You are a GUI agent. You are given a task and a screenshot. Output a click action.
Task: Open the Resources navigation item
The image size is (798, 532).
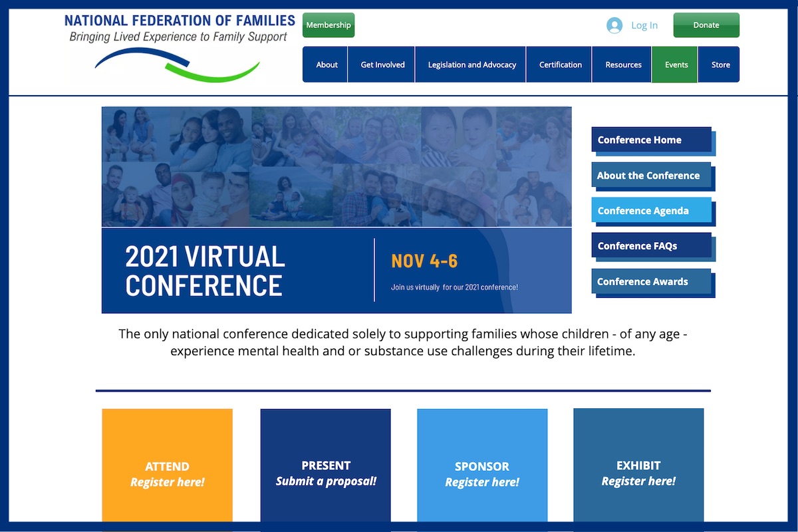[623, 65]
